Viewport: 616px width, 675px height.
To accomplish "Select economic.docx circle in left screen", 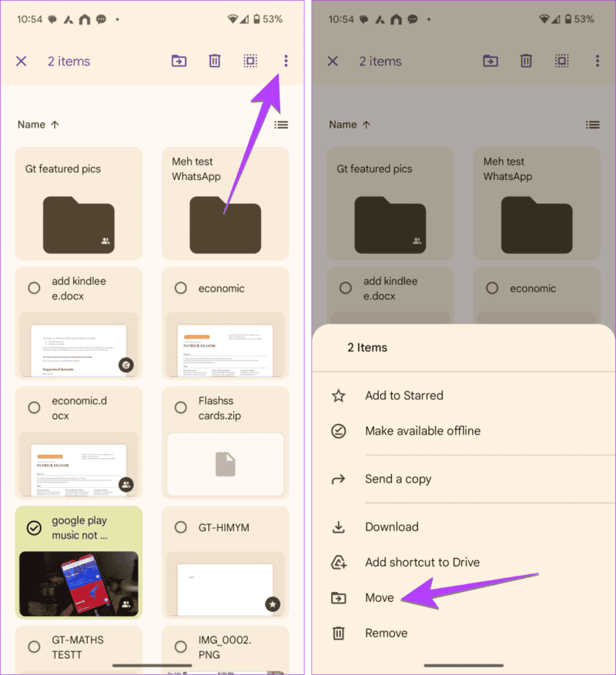I will (34, 408).
